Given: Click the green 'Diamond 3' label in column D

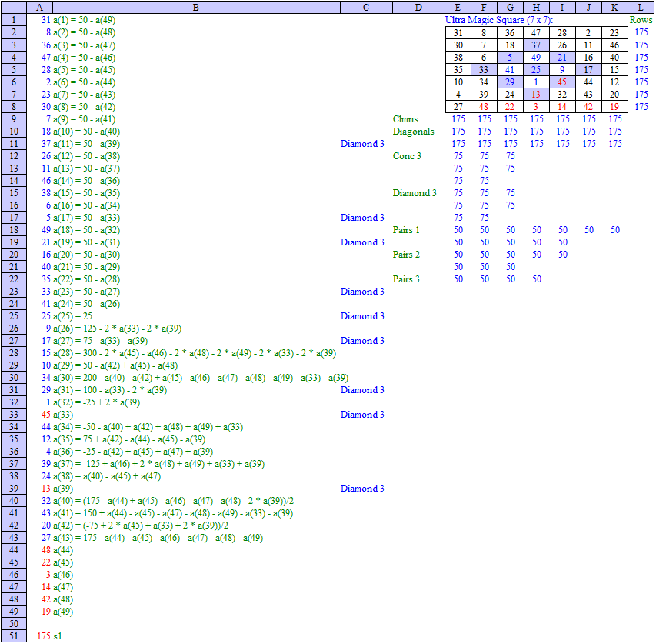Looking at the screenshot, I should click(x=415, y=193).
